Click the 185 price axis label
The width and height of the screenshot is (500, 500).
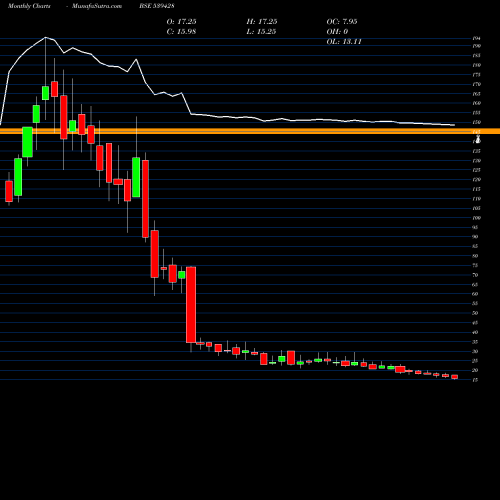coord(477,56)
